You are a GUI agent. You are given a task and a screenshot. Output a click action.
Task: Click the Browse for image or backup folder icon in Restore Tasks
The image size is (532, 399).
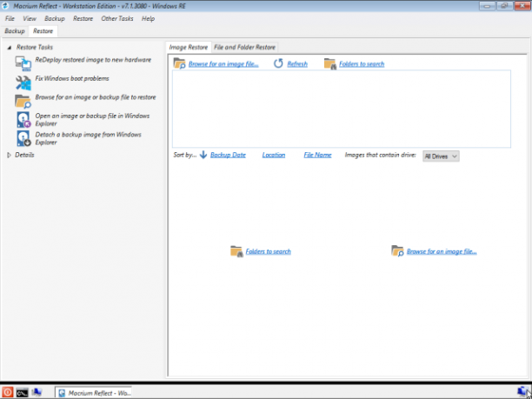[23, 102]
